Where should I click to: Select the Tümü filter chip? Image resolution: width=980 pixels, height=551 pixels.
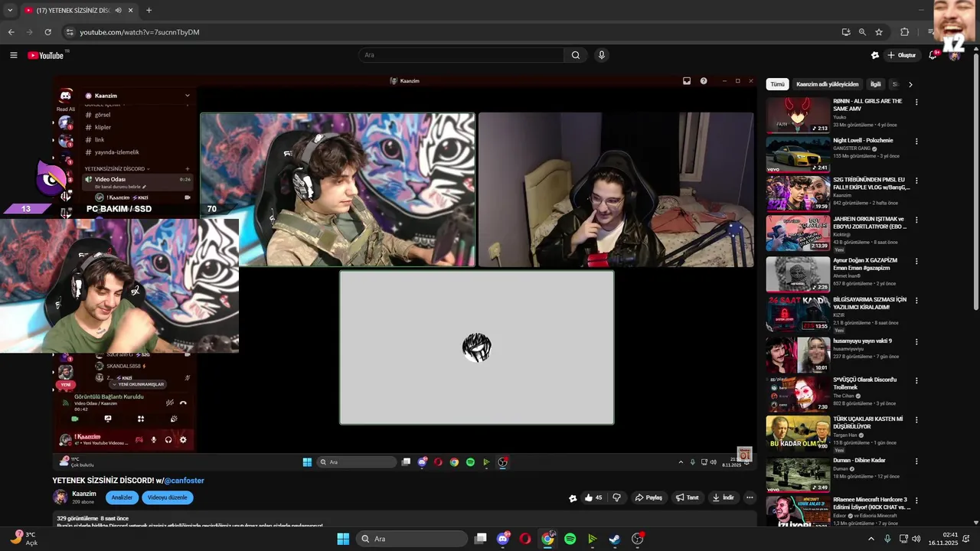click(x=777, y=84)
